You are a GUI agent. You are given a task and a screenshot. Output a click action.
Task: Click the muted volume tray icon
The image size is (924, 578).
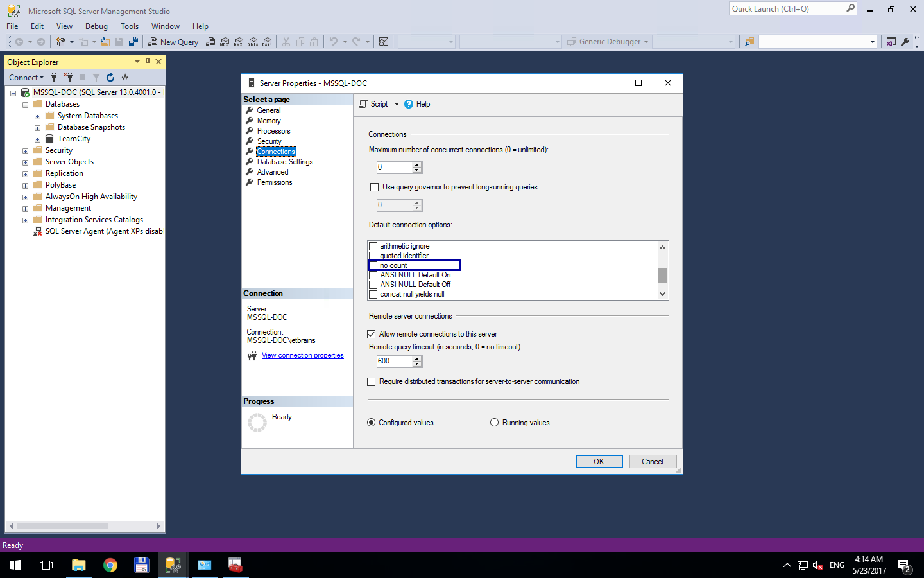click(x=817, y=565)
